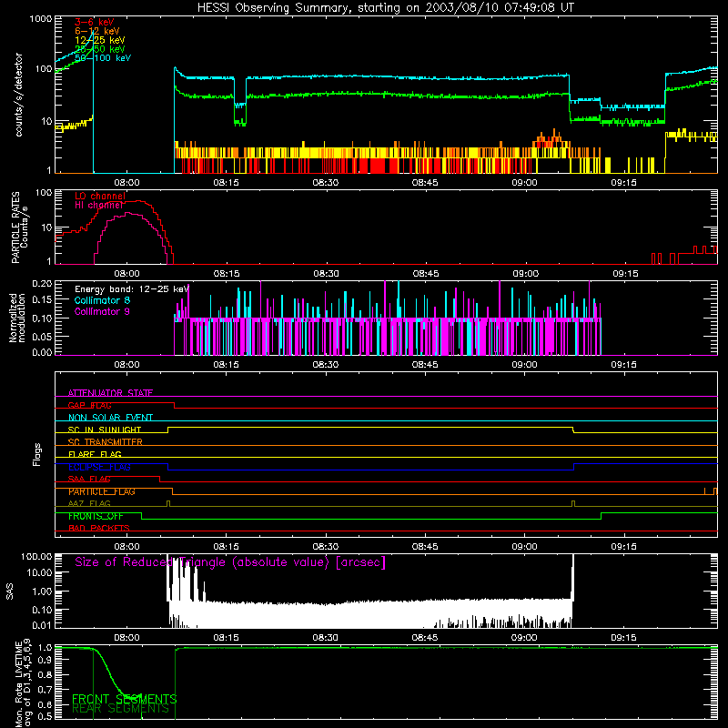Select the 'LO channel' legend label

pos(100,196)
